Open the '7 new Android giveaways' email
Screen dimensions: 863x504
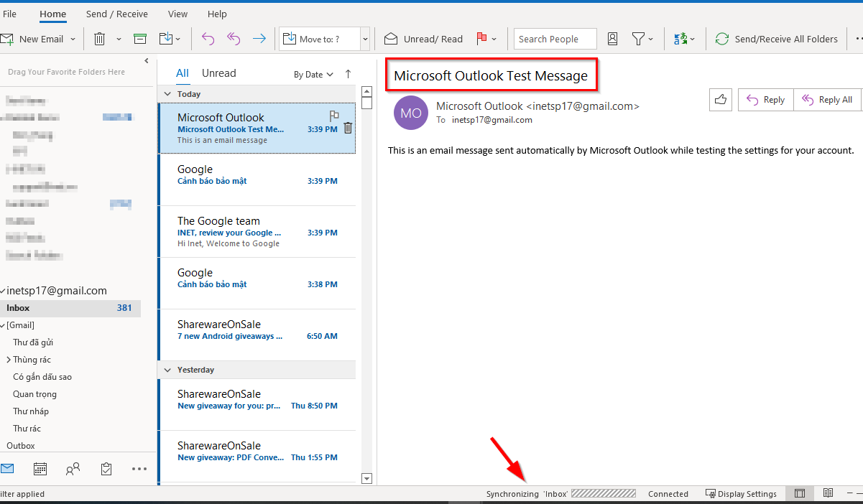(257, 335)
